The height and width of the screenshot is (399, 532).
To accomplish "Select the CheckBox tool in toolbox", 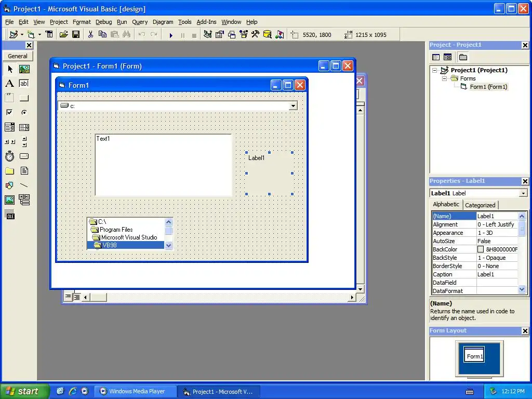I will [x=10, y=112].
